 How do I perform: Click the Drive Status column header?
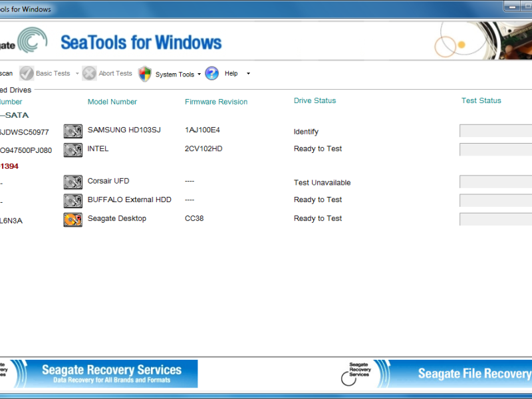click(315, 100)
